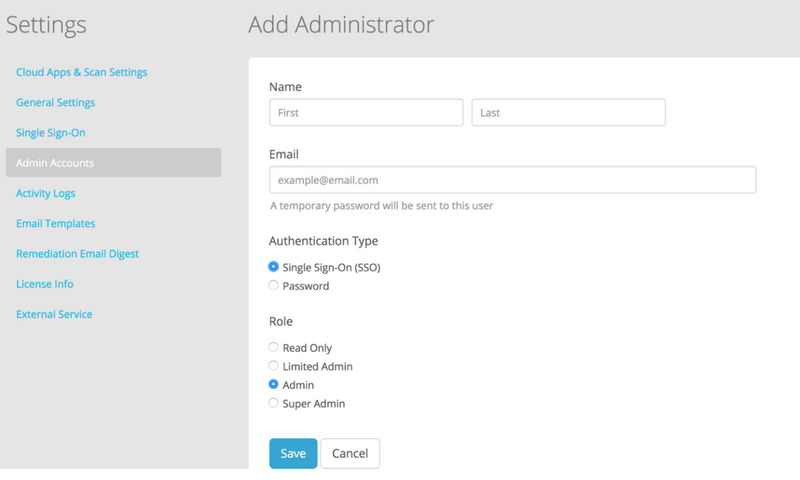Focus the Last name text box
The image size is (800, 480).
coord(568,112)
